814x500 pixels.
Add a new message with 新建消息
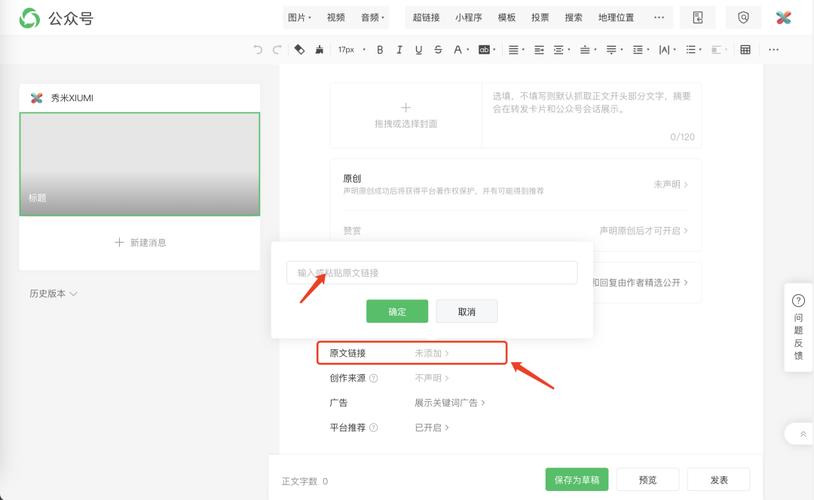[x=140, y=242]
